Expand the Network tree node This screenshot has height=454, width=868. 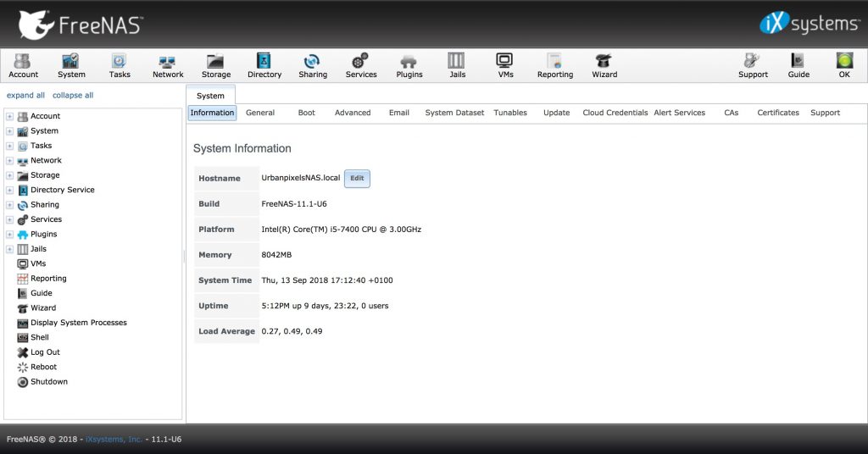pyautogui.click(x=9, y=161)
